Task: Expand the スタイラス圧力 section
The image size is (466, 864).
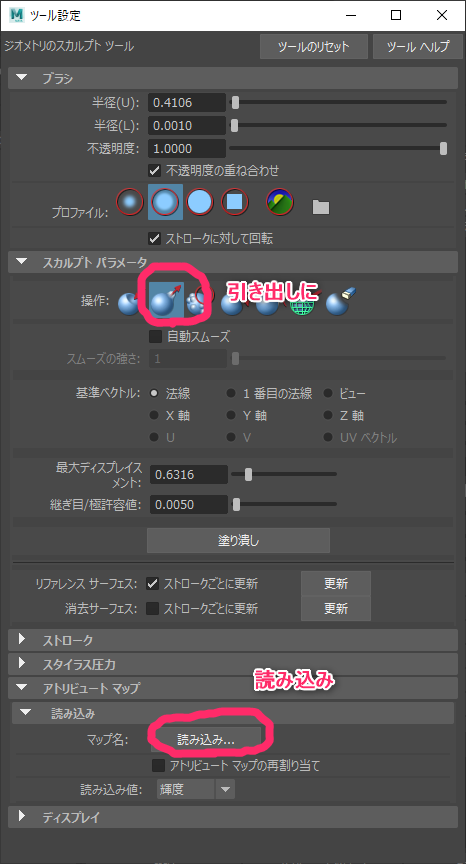Action: click(22, 663)
